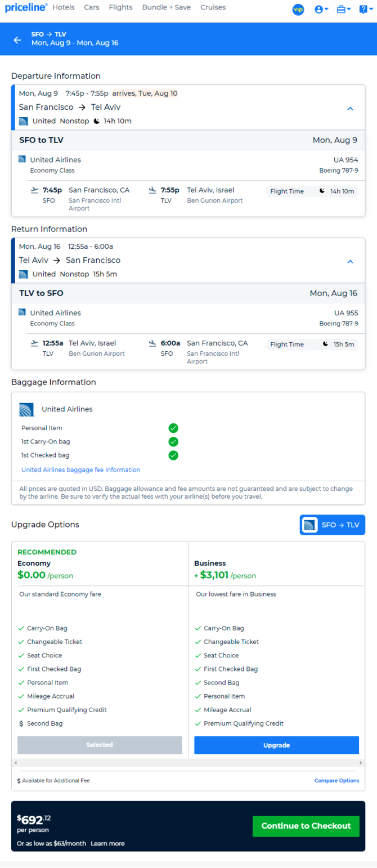
Task: Click the Economy $0.00 /person price
Action: point(46,575)
